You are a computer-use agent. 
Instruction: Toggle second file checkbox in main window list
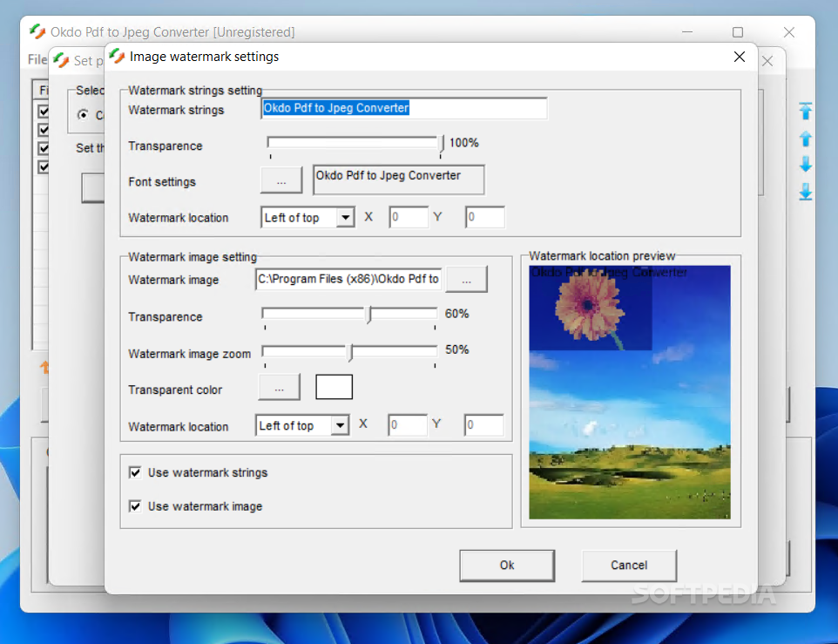(44, 130)
